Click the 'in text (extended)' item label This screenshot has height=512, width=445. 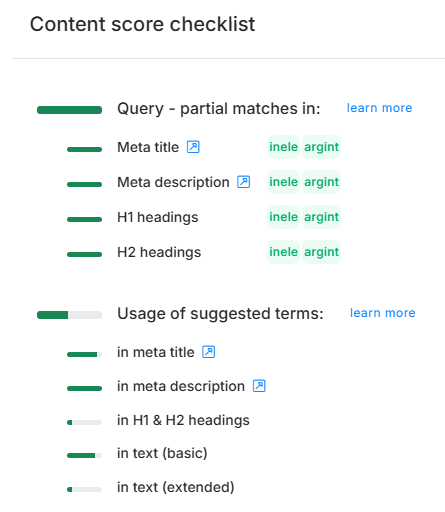[x=176, y=487]
